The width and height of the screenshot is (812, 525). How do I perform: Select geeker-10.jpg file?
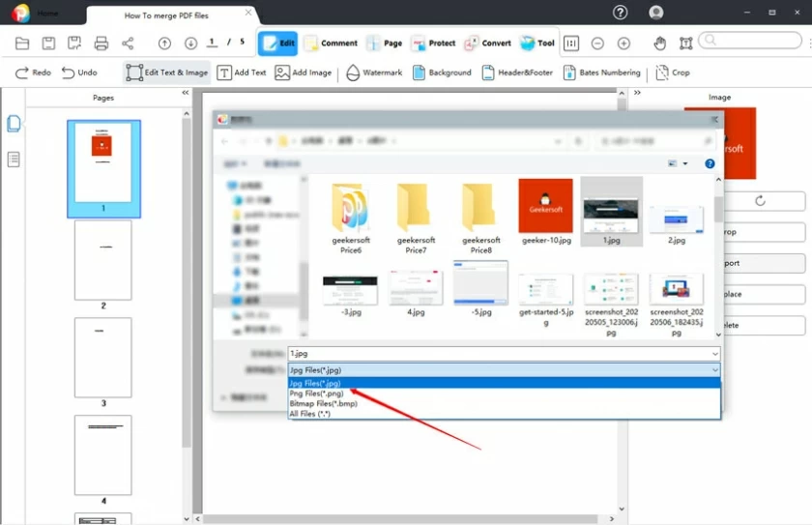(546, 212)
